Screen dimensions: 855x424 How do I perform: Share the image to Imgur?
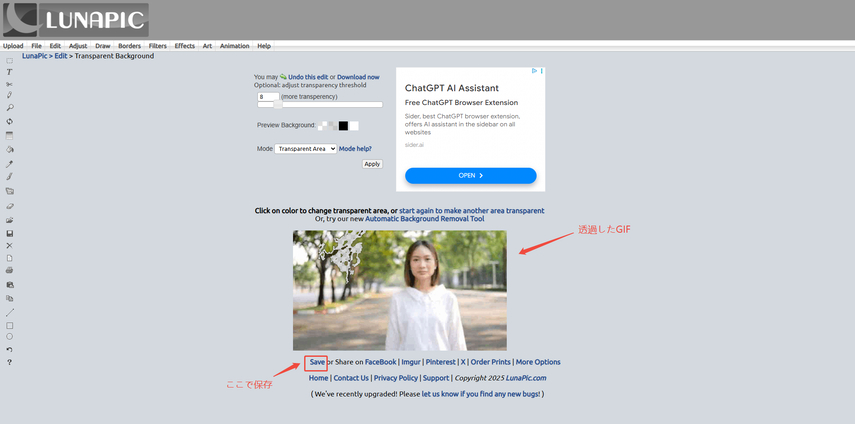pyautogui.click(x=411, y=362)
